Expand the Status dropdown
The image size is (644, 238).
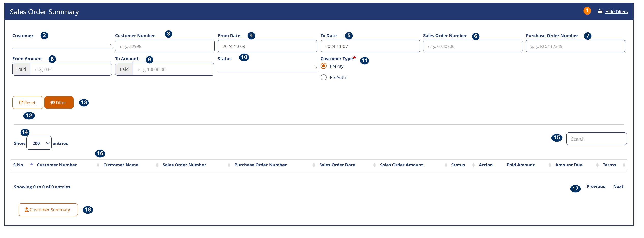(x=267, y=67)
